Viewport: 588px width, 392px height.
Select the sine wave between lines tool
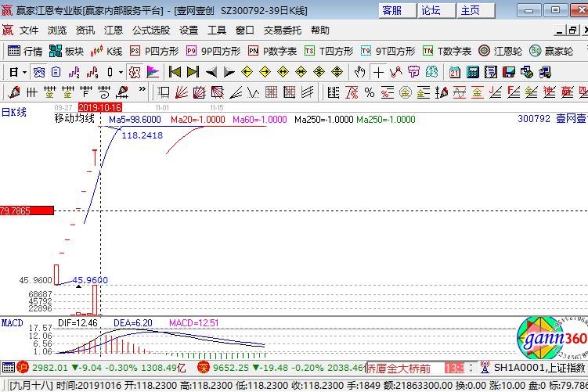[x=460, y=92]
